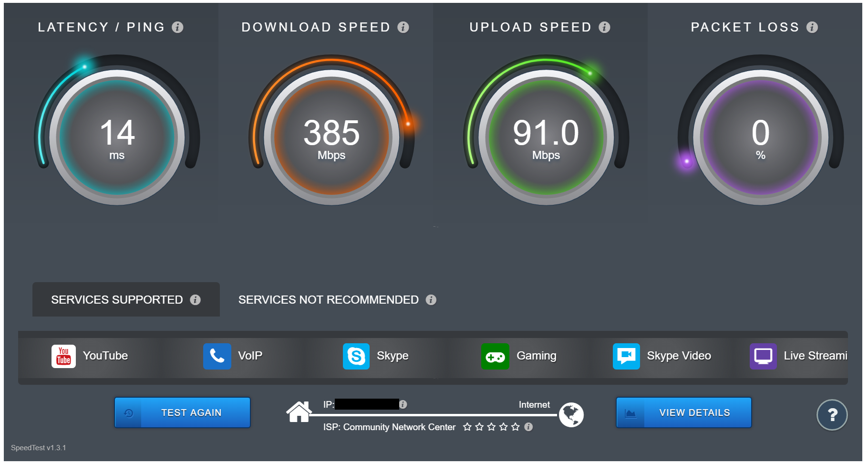Click the Test Again button

click(x=182, y=412)
